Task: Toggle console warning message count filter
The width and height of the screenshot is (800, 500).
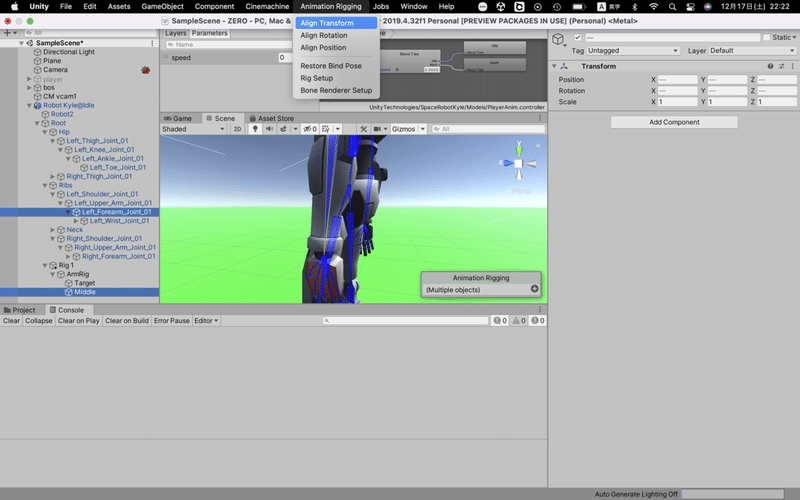Action: pyautogui.click(x=518, y=320)
